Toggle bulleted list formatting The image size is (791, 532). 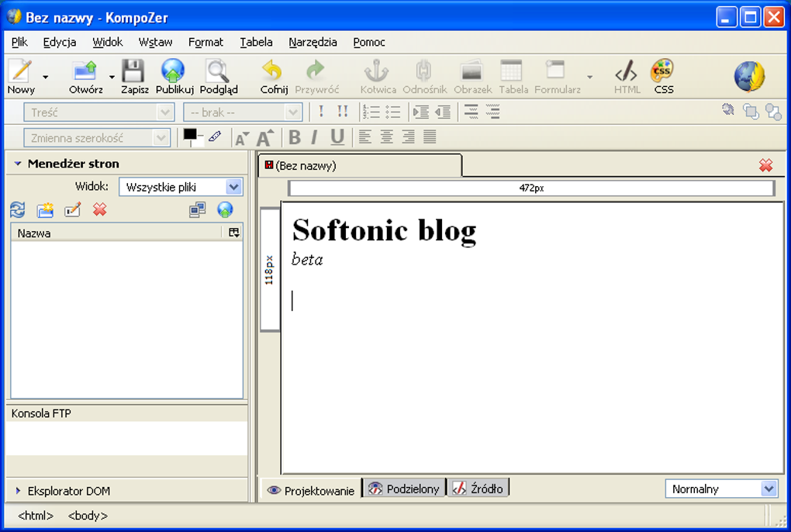(393, 112)
